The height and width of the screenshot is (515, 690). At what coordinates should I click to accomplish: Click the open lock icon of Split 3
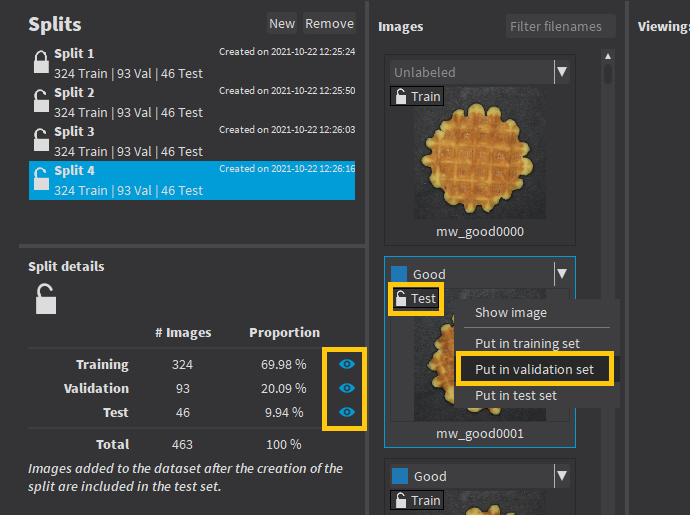pos(41,140)
